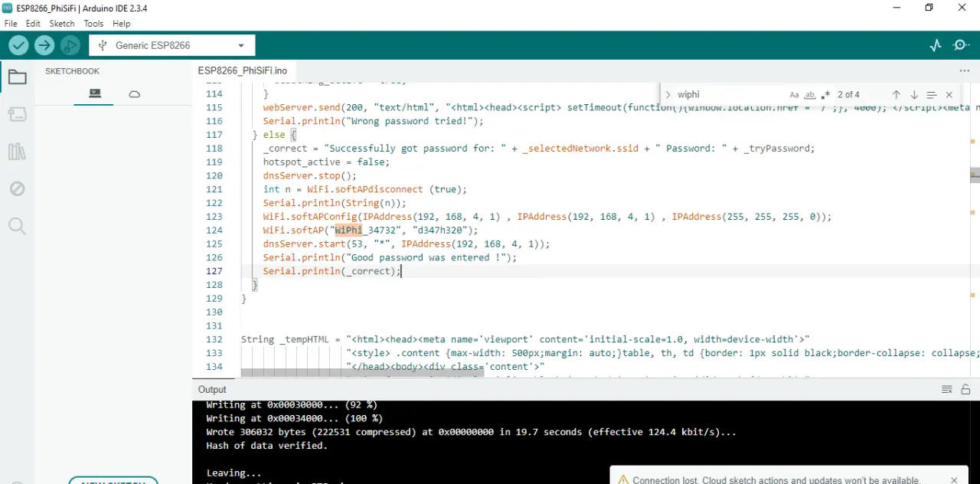Go to next find match

click(x=914, y=95)
